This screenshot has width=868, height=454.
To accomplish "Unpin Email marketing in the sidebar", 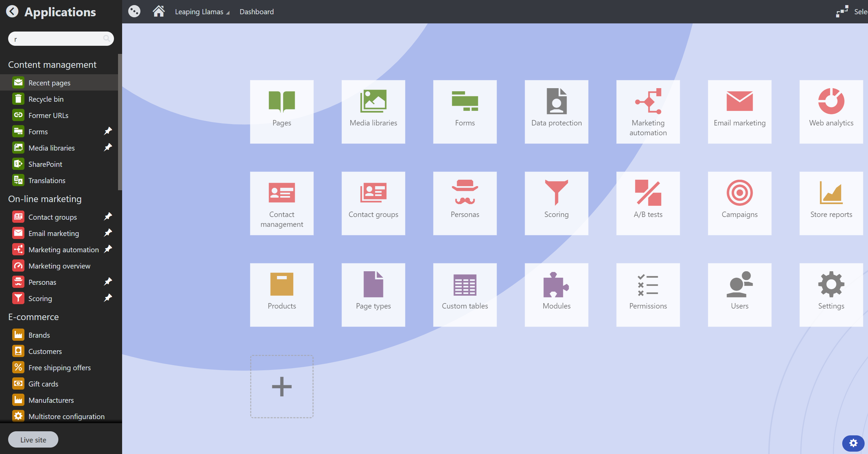I will (108, 233).
